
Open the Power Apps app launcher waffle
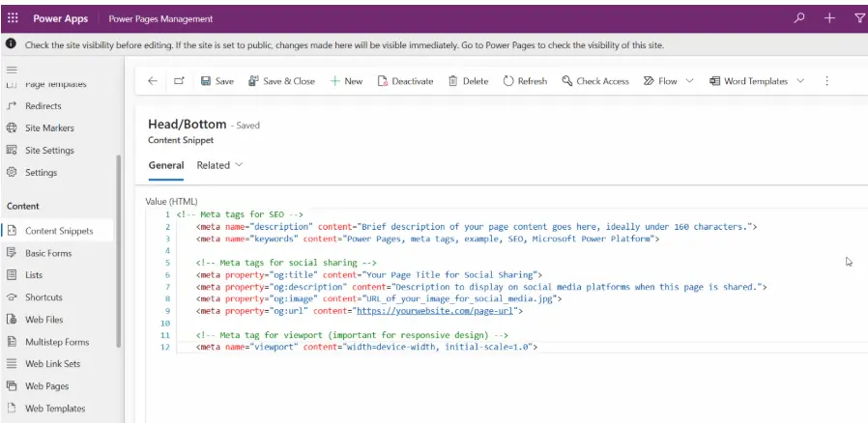pos(13,18)
